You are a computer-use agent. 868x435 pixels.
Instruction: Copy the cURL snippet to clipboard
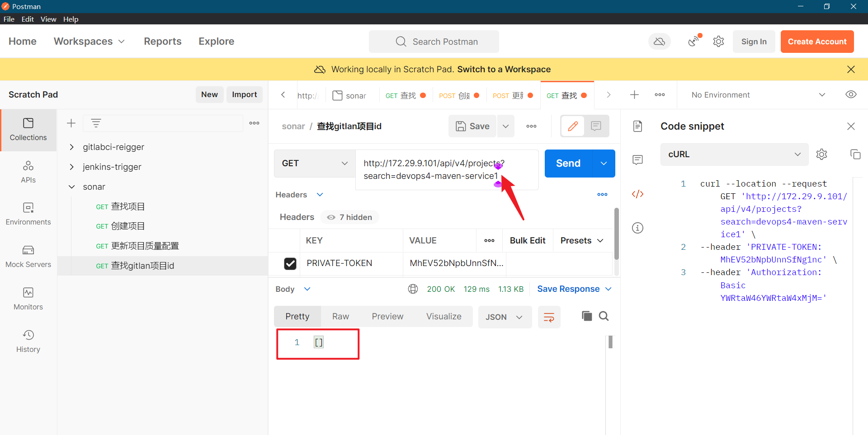tap(855, 154)
